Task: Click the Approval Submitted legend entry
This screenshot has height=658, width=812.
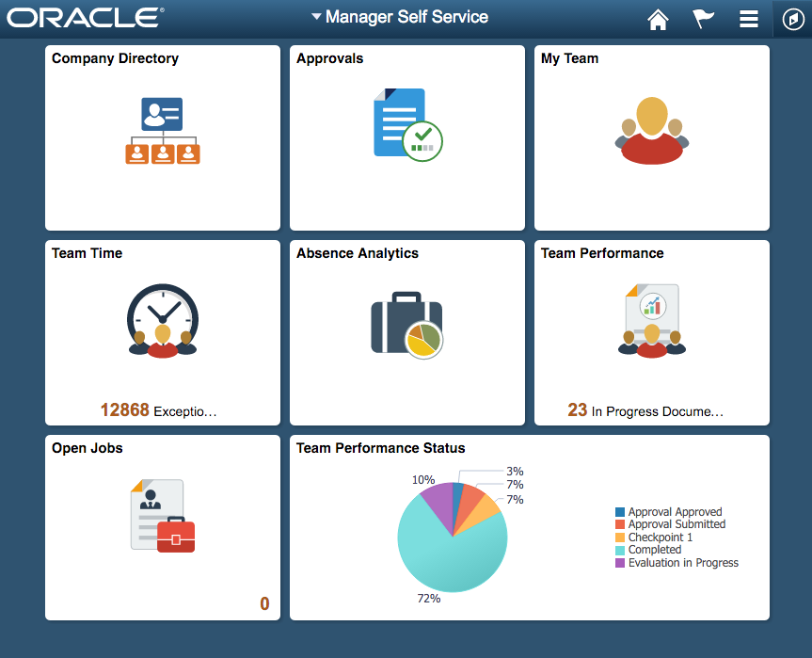Action: click(676, 524)
